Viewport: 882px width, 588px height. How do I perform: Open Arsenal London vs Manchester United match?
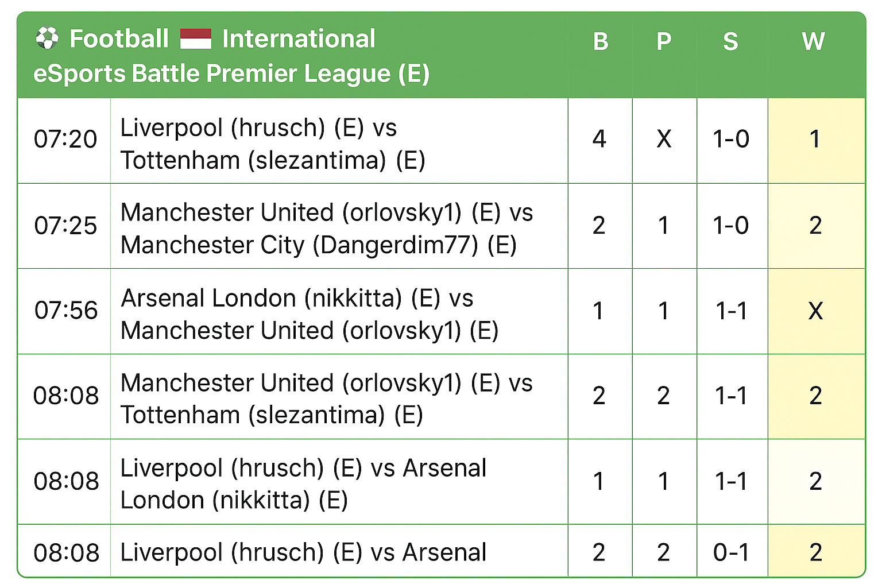[x=309, y=314]
